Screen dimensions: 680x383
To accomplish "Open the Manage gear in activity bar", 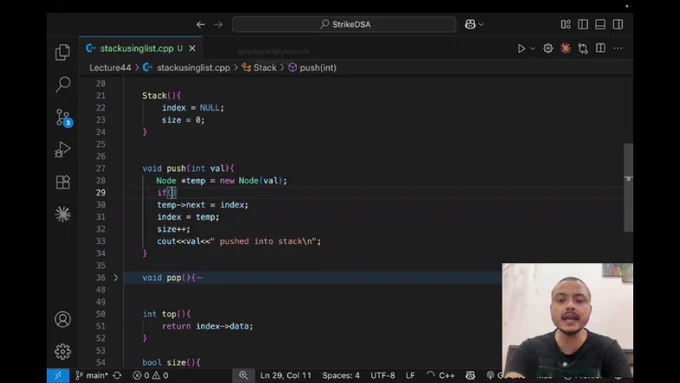I will click(63, 351).
